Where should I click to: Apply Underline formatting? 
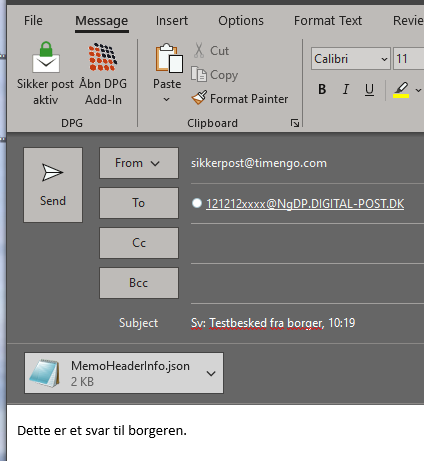369,89
